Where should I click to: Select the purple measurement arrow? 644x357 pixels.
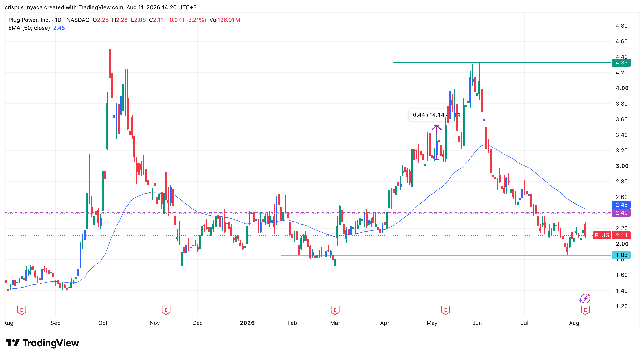(436, 142)
